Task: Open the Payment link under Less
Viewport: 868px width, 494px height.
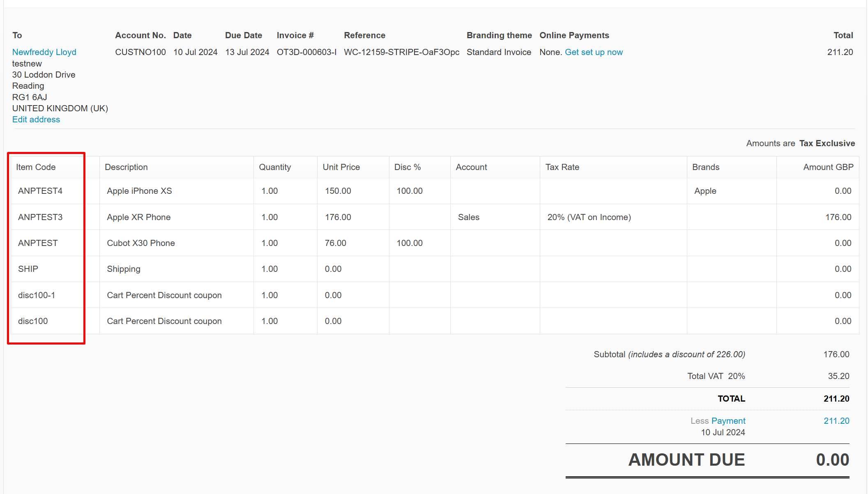Action: 728,421
